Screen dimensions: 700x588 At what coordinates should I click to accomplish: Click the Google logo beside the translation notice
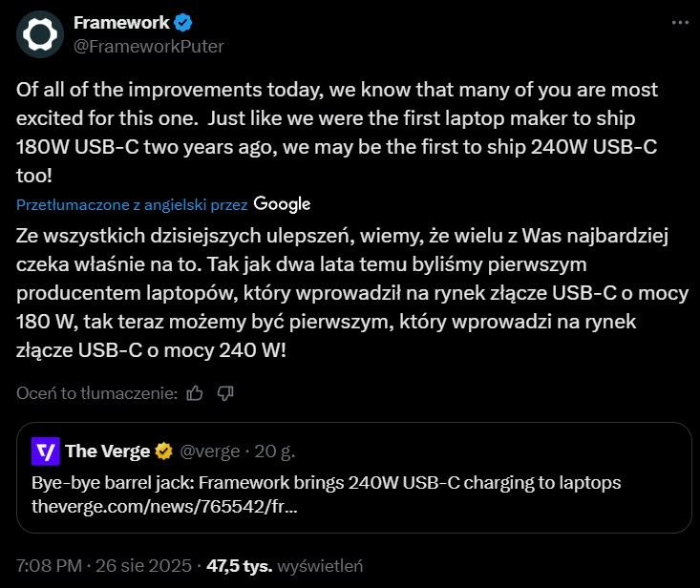(x=283, y=203)
